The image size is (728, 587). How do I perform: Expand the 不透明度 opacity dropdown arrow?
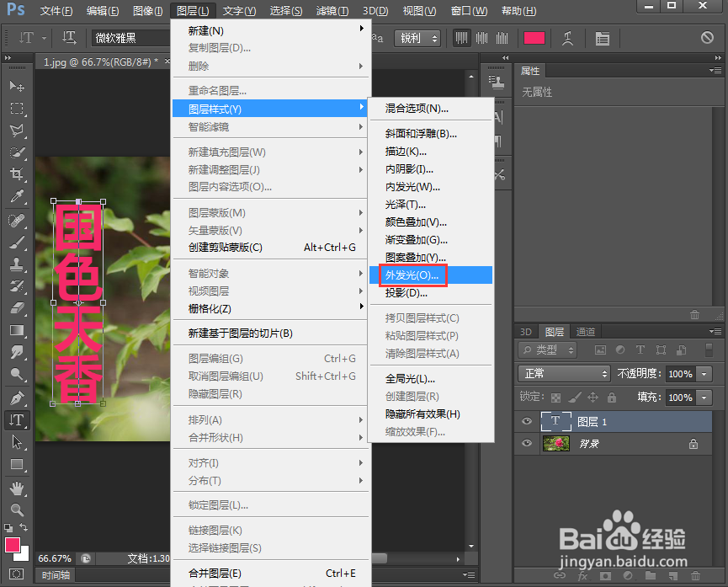point(704,374)
